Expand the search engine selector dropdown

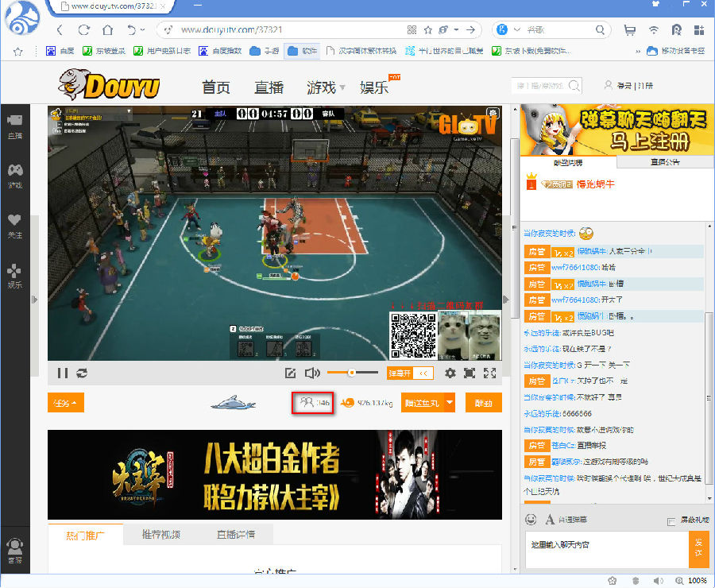(516, 29)
